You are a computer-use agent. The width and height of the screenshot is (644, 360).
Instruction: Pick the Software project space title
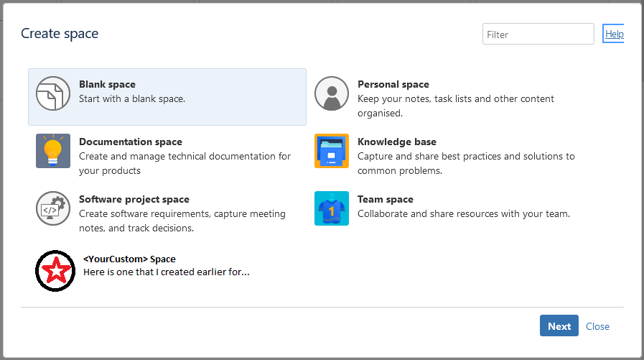pyautogui.click(x=134, y=199)
